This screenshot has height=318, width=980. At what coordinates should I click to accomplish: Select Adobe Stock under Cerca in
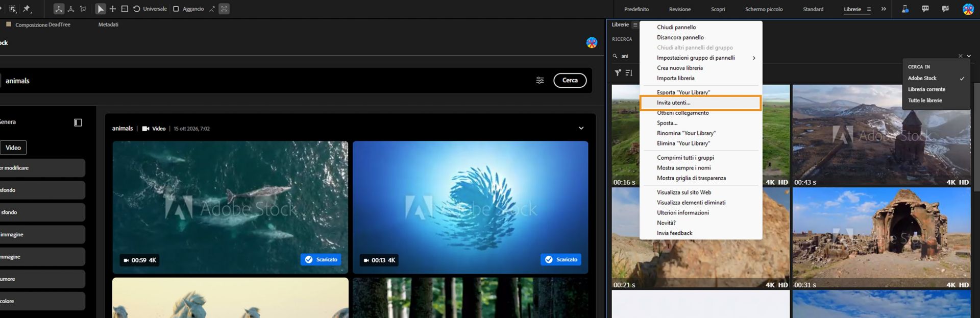point(936,78)
